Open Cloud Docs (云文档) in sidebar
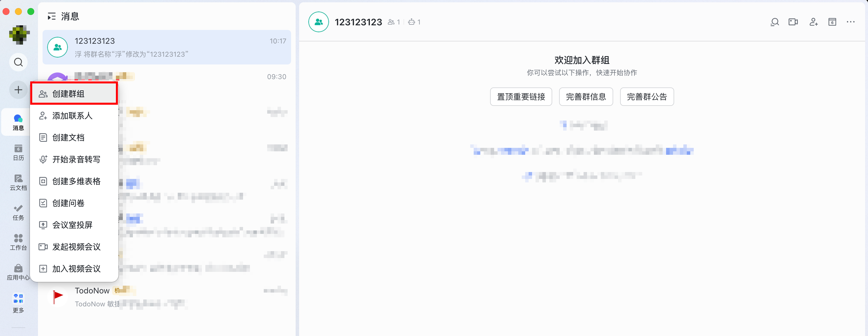This screenshot has width=868, height=336. click(18, 182)
